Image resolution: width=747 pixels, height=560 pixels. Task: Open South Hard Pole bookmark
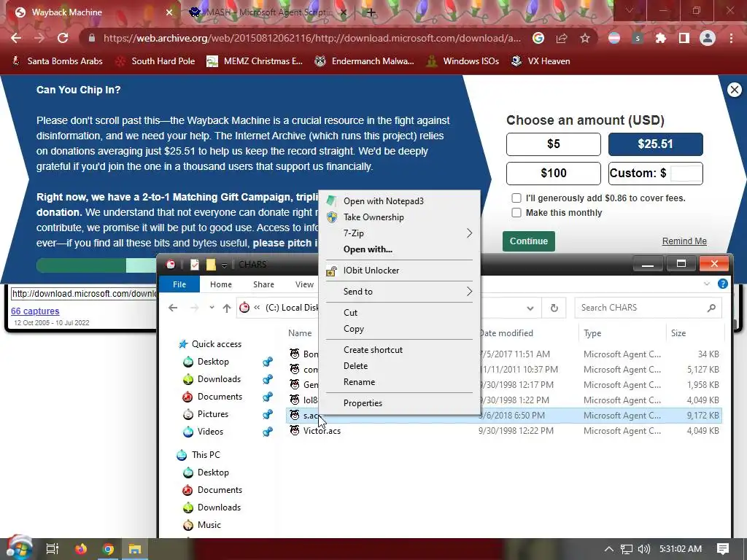tap(155, 61)
